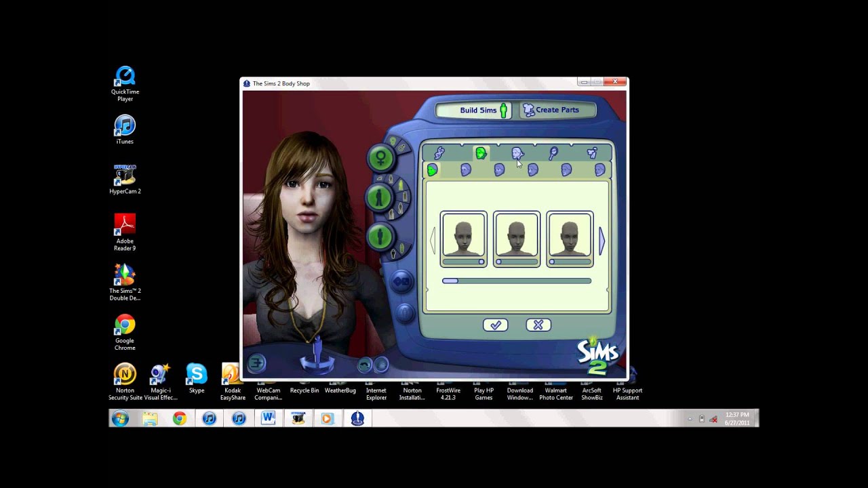Click the horizontal catalog scrollbar below faces
Screen dimensions: 868x488
click(517, 281)
